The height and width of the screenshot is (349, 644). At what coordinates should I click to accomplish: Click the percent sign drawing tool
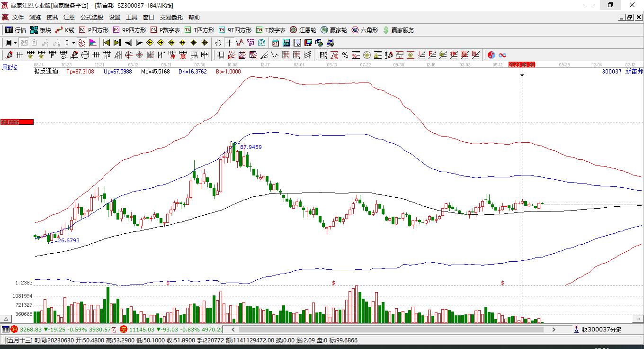(345, 55)
